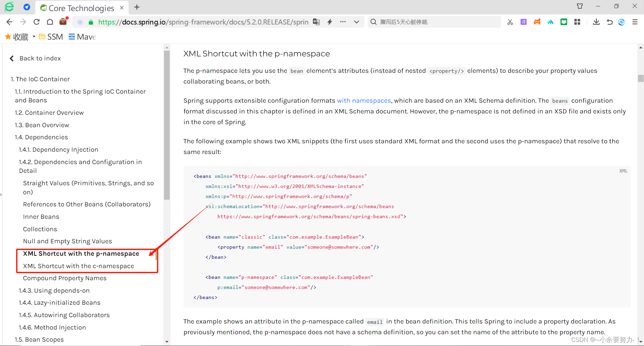Follow the 'with namespaces' hyperlink
The width and height of the screenshot is (644, 346).
[x=364, y=101]
